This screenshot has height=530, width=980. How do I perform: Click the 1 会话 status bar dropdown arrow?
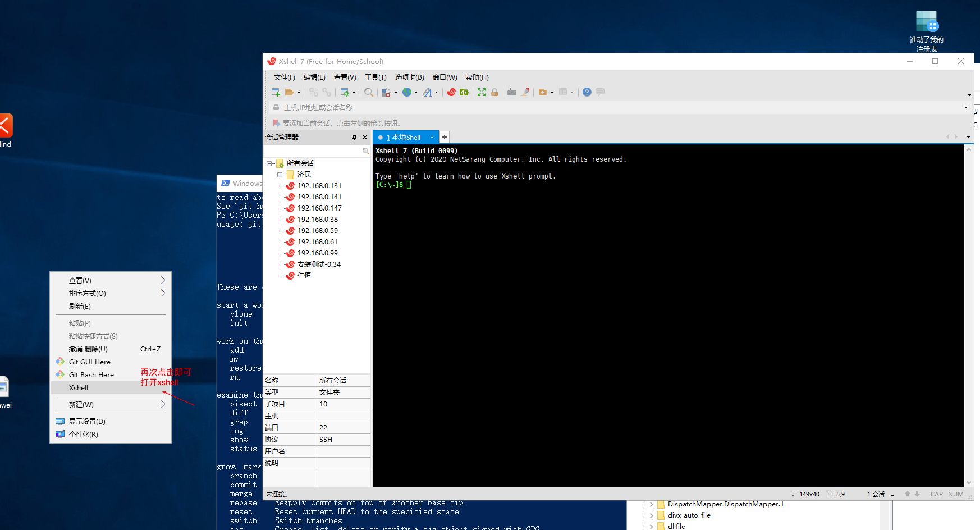click(x=892, y=495)
